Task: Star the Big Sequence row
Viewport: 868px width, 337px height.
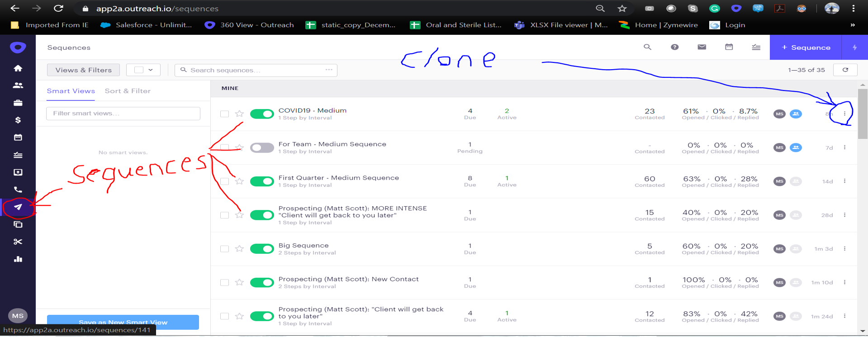Action: pos(239,249)
